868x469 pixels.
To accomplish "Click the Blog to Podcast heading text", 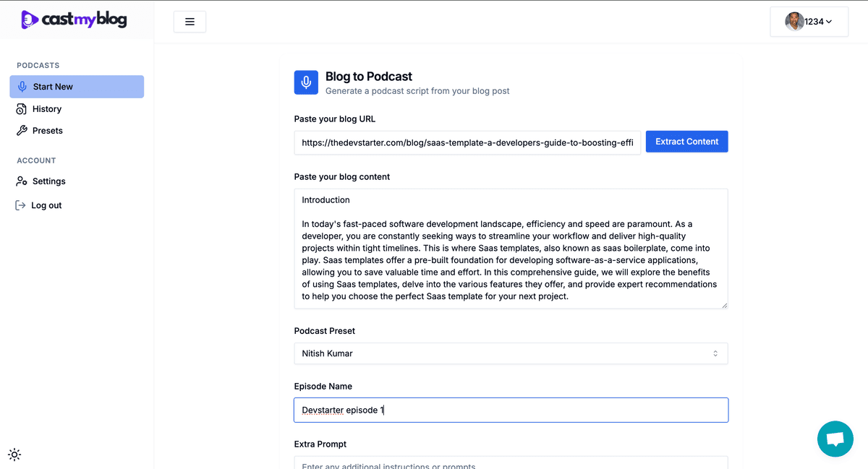I will coord(368,77).
